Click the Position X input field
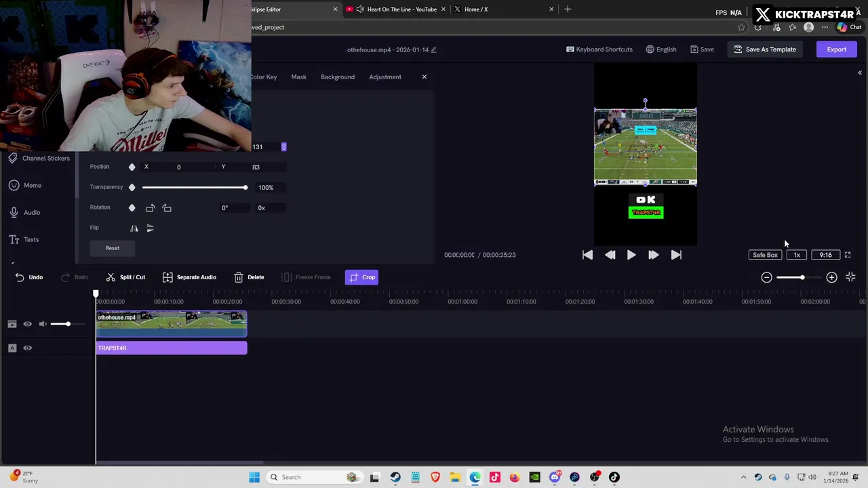Image resolution: width=868 pixels, height=488 pixels. click(178, 167)
